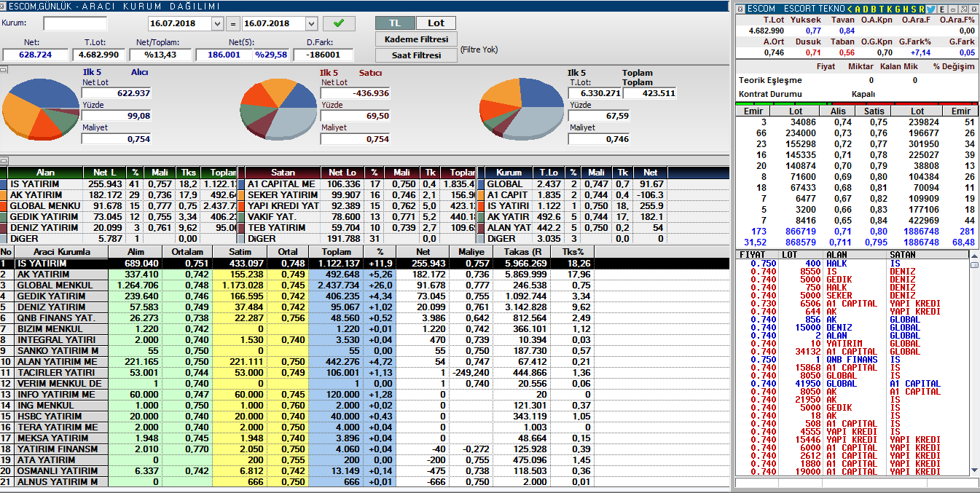Click the yellow back arrow in ESCOM header
The width and height of the screenshot is (980, 493).
(x=850, y=9)
